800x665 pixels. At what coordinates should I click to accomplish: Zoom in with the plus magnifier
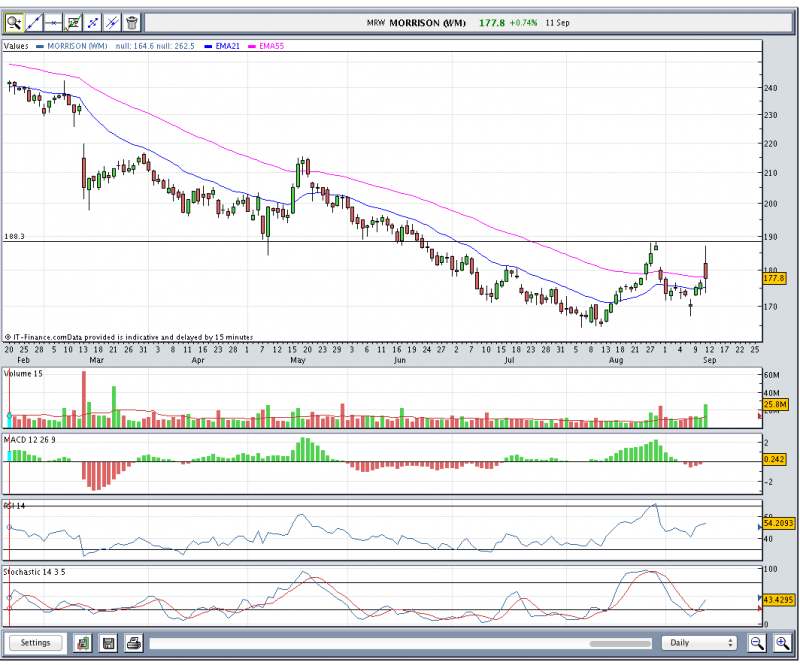pyautogui.click(x=782, y=643)
